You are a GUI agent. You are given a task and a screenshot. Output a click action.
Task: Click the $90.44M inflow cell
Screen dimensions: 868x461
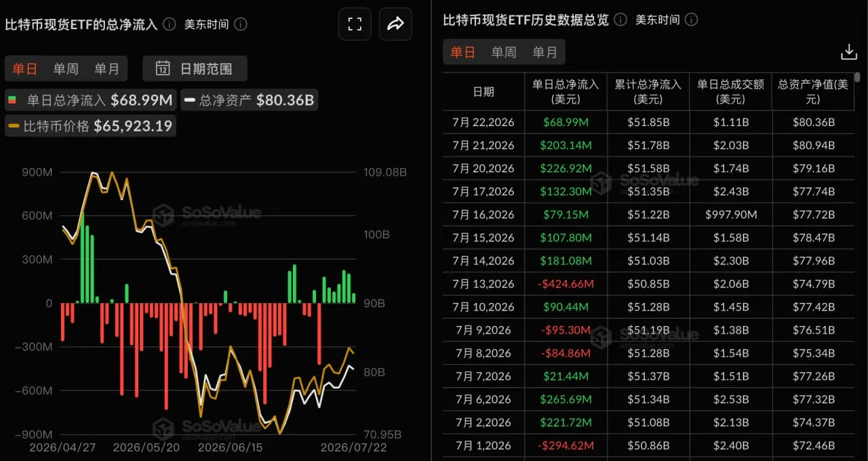click(x=566, y=306)
